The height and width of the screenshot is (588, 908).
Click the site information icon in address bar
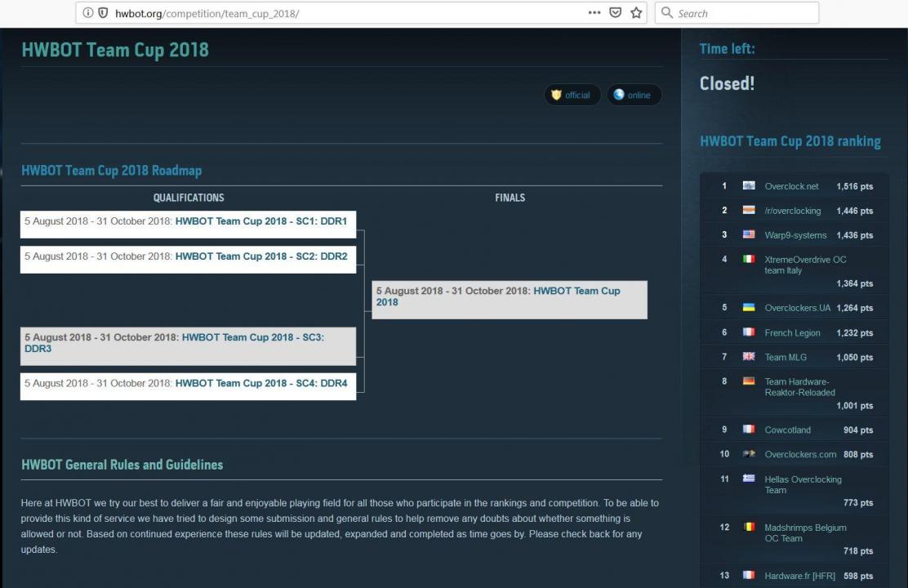(x=87, y=13)
